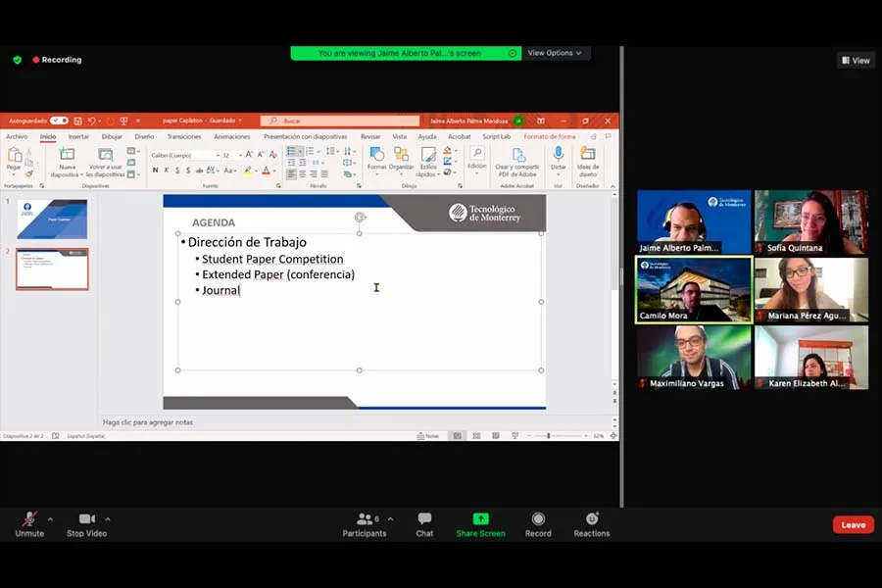Open the Insertar ribbon tab
The height and width of the screenshot is (588, 882).
[x=78, y=137]
